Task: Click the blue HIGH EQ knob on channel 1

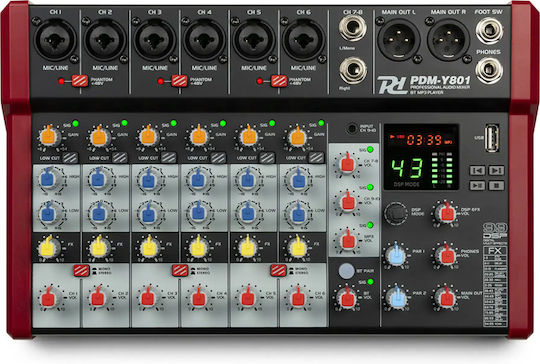Action: [x=48, y=179]
